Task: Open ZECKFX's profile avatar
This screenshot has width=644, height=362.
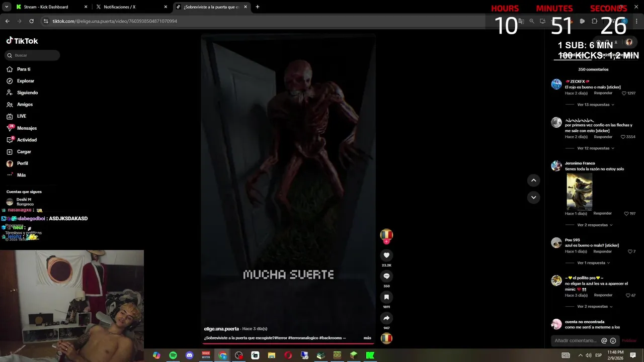Action: (556, 84)
